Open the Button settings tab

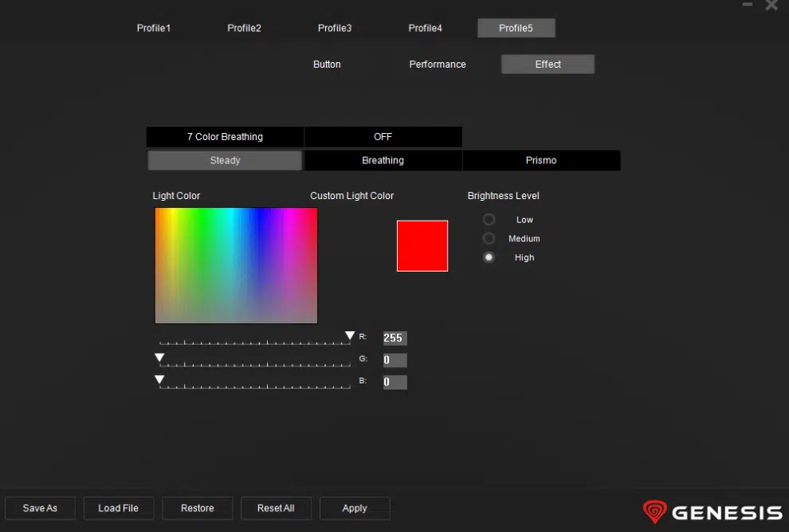327,65
